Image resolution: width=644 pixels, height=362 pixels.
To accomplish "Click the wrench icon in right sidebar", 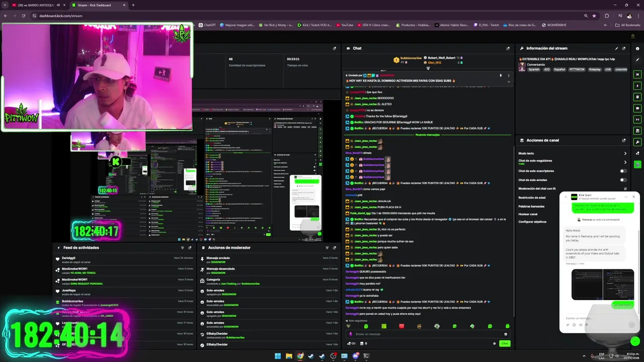I will (x=638, y=142).
